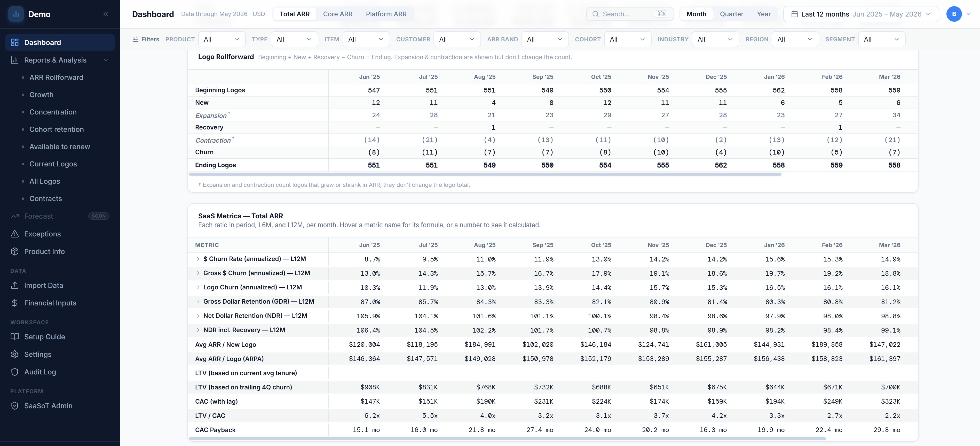Click the Mar '26 ARPA value $161,397

[x=884, y=359]
